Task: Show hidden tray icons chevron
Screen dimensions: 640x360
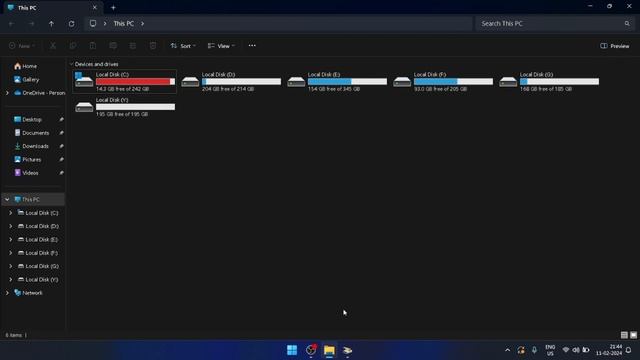Action: [507, 350]
